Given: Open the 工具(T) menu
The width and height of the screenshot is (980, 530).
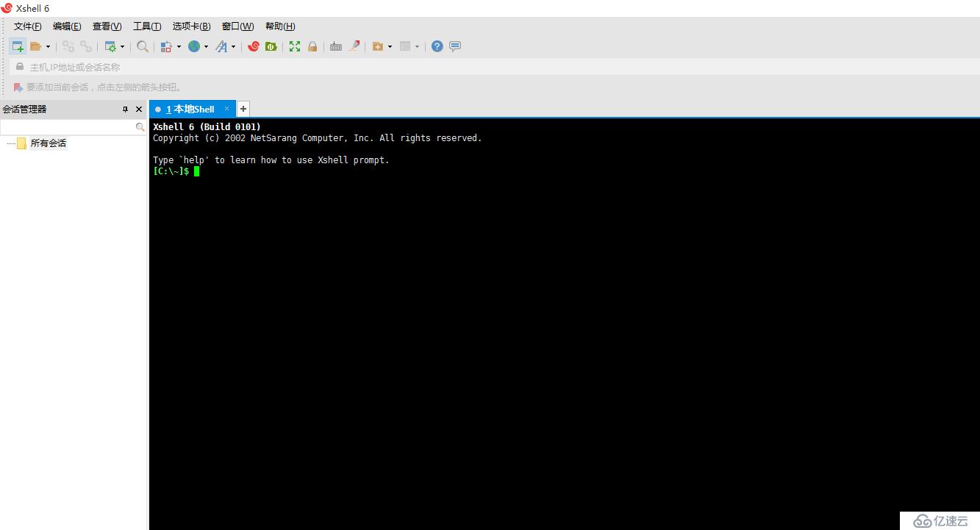Looking at the screenshot, I should point(147,26).
